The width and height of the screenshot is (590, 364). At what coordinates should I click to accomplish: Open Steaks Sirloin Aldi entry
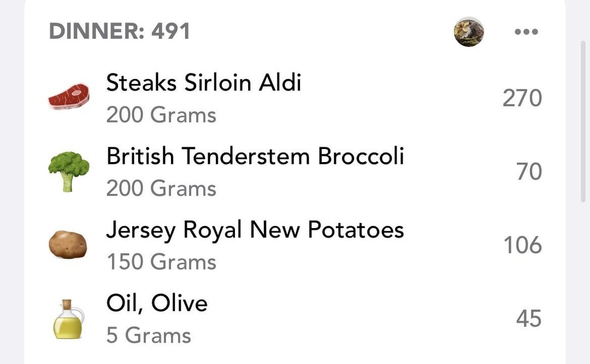(x=203, y=83)
